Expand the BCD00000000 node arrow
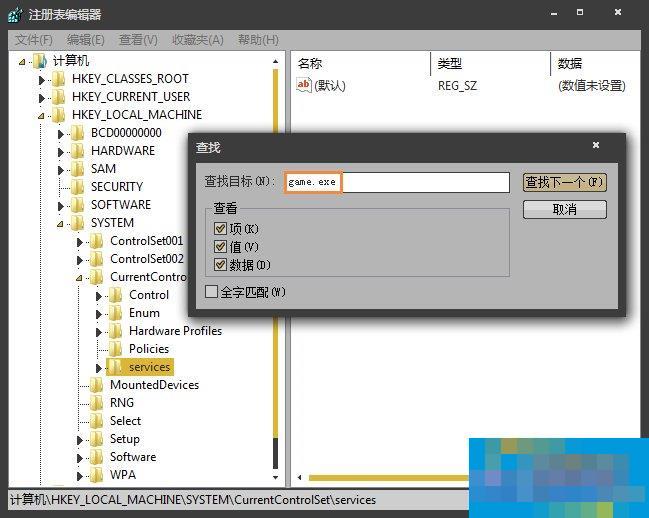 coord(60,134)
